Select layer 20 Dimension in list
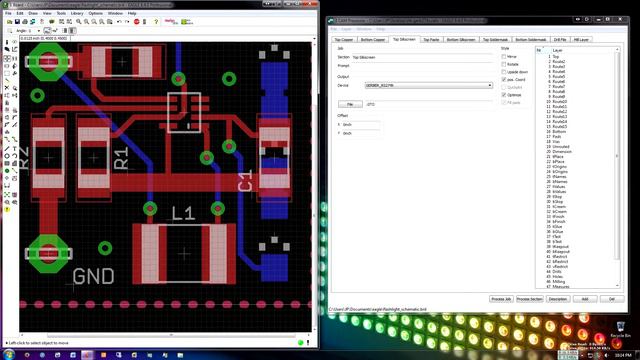Viewport: 640px width, 360px height. tap(576, 152)
